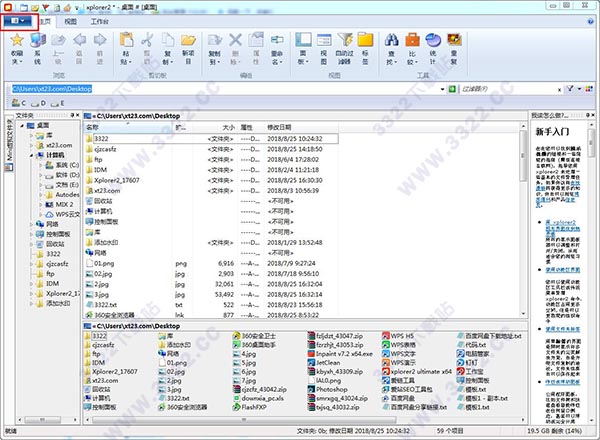
Task: Open drive D on the drive bar
Action: click(38, 103)
